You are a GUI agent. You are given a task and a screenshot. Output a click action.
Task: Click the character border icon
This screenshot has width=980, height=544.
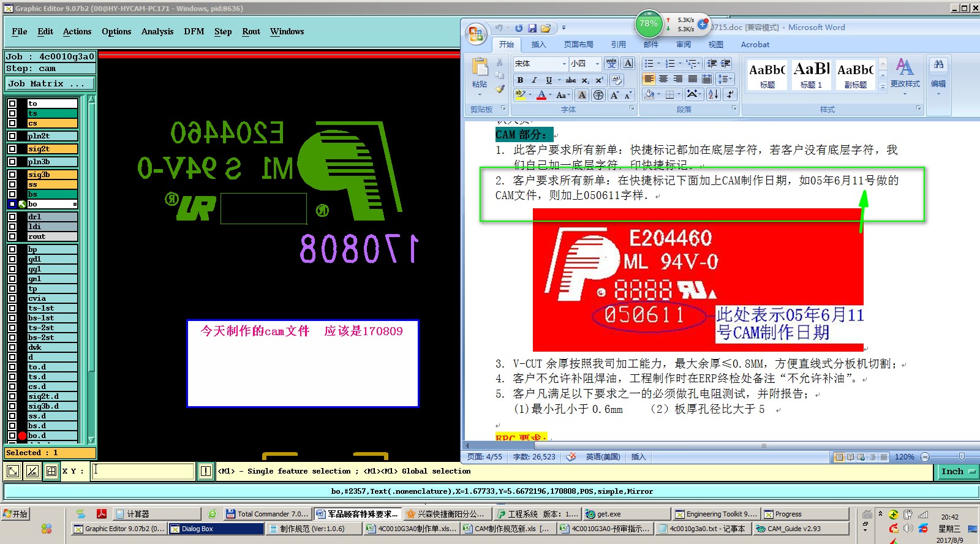click(628, 64)
